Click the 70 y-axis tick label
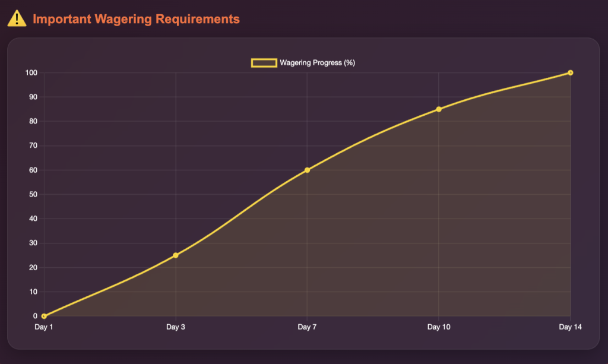 click(33, 146)
